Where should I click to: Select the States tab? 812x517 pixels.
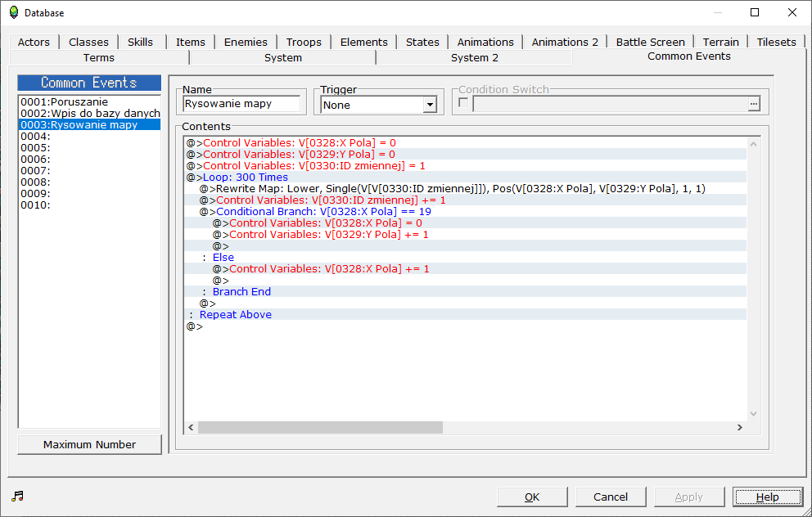coord(422,42)
